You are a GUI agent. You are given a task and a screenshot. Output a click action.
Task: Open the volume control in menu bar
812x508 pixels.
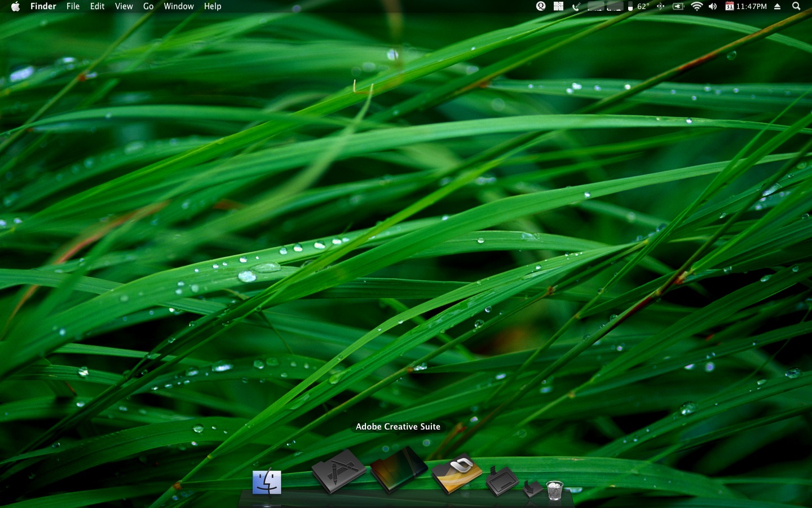(x=713, y=6)
